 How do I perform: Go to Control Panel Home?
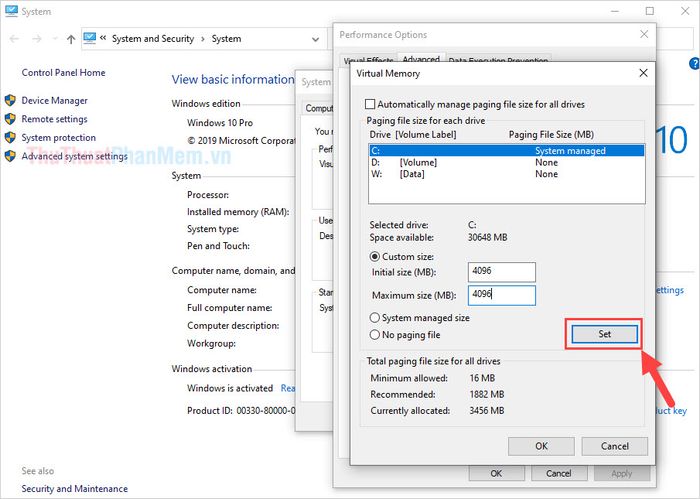click(x=63, y=73)
